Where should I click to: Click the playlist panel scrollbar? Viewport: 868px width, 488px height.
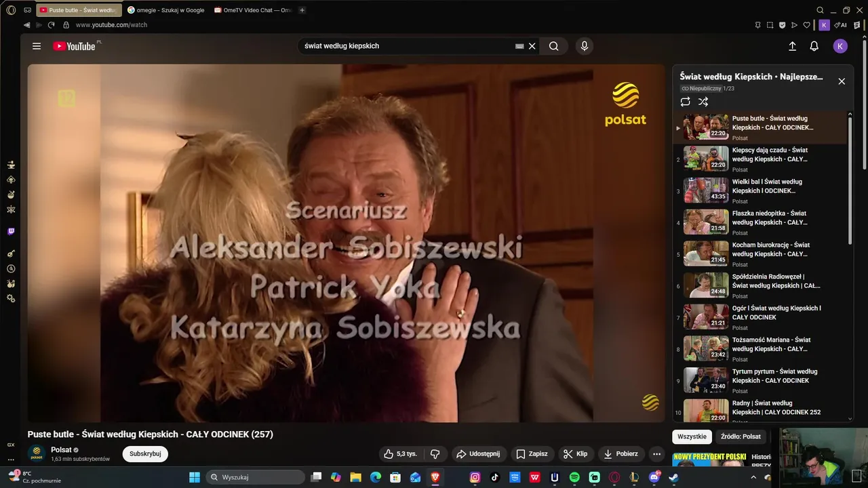pyautogui.click(x=850, y=180)
